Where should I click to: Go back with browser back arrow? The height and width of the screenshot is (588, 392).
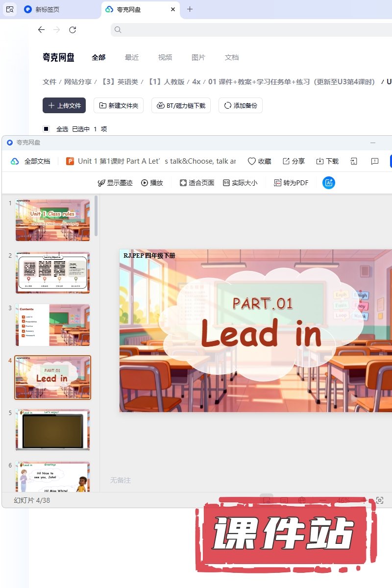(41, 30)
